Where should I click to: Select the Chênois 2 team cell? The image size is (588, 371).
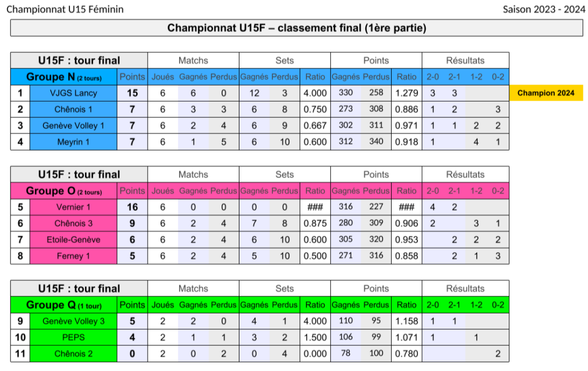[73, 354]
